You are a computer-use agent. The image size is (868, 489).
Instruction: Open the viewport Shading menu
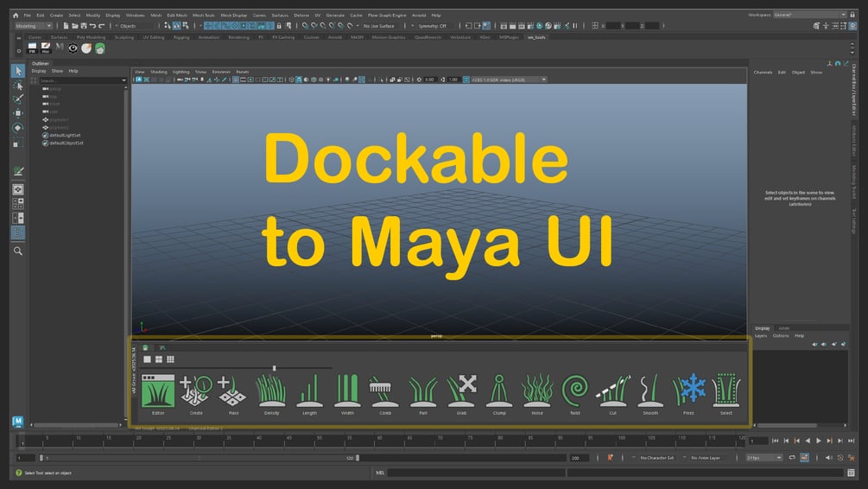(158, 72)
